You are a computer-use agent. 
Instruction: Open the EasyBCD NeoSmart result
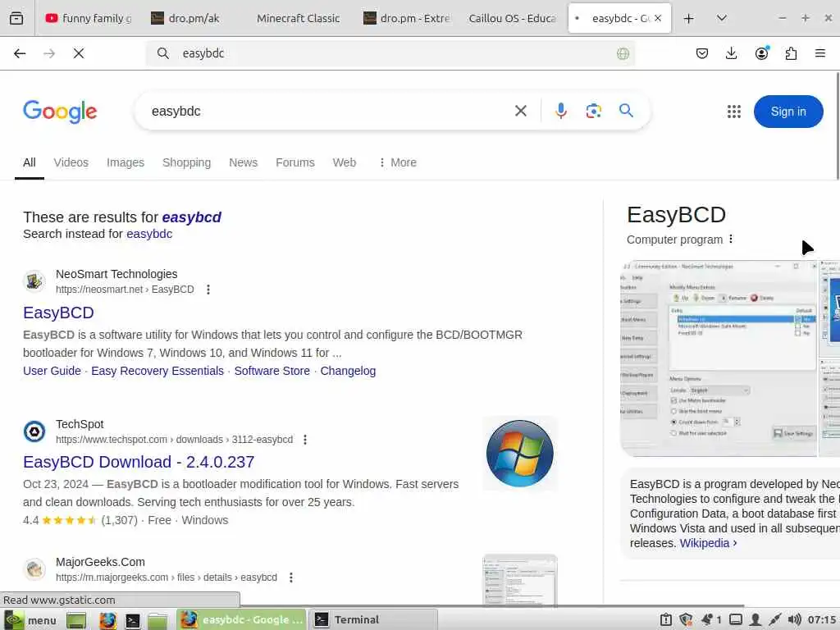58,313
